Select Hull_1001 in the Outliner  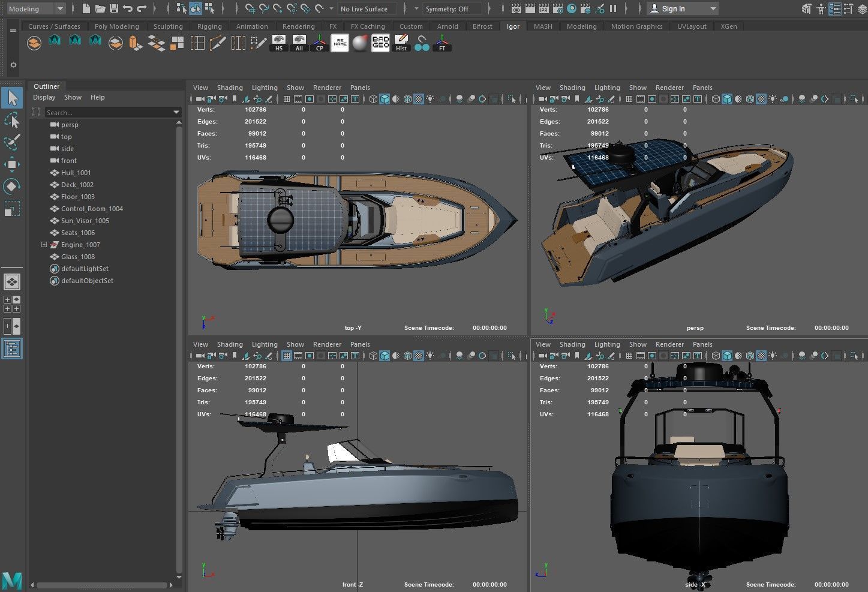(76, 173)
